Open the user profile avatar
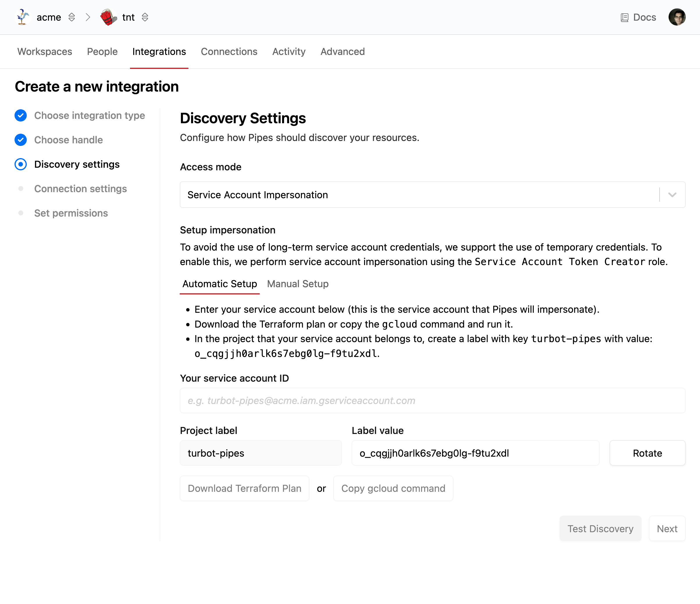This screenshot has height=604, width=700. coord(677,17)
